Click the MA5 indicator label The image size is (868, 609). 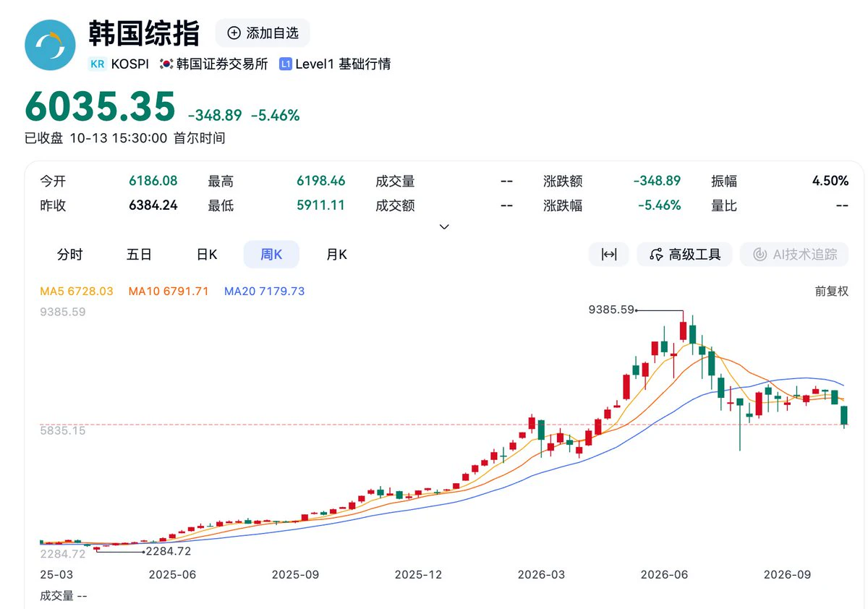(77, 291)
